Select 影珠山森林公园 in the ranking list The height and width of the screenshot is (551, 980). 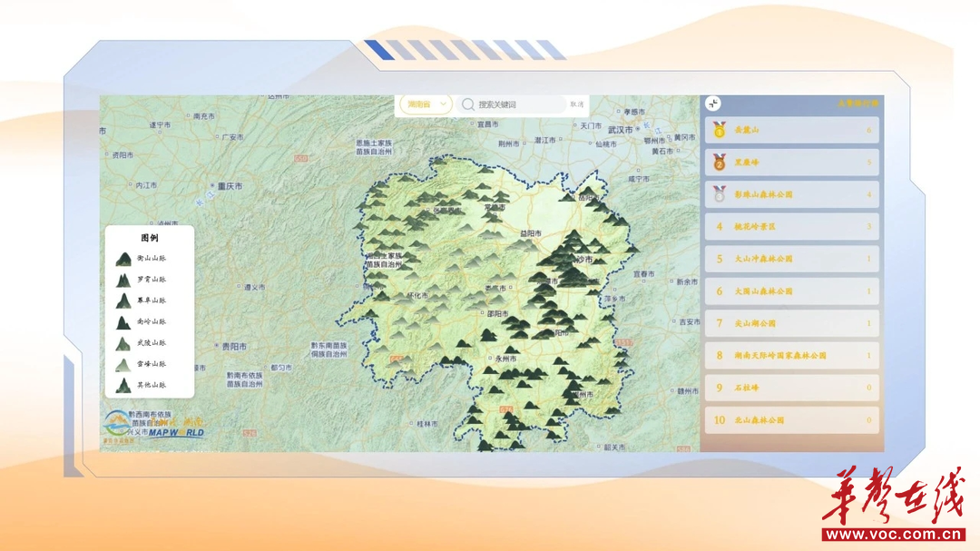tap(792, 194)
